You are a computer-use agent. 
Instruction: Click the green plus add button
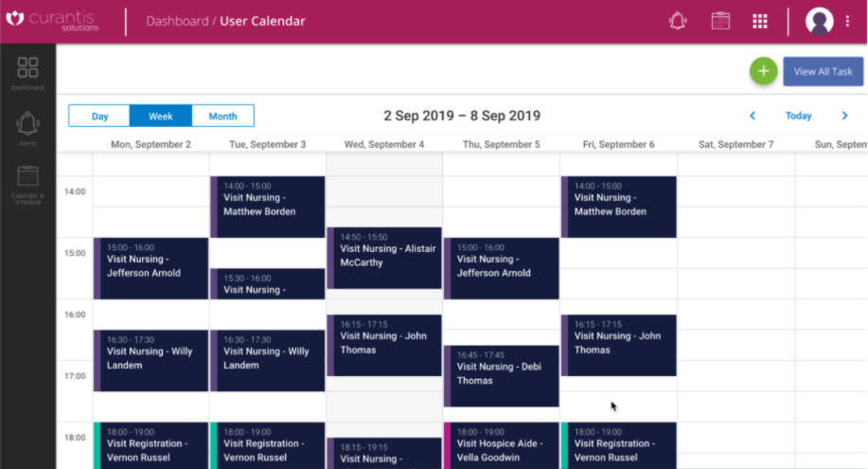pos(763,71)
